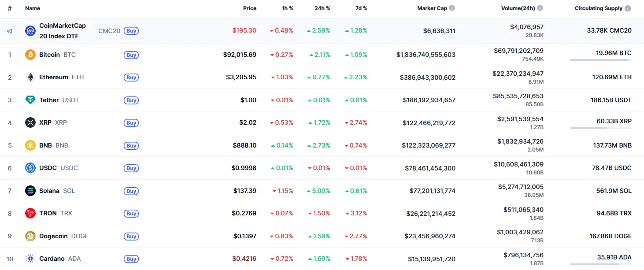Open the Market Cap info tooltip icon
644x270 pixels.
tap(452, 8)
